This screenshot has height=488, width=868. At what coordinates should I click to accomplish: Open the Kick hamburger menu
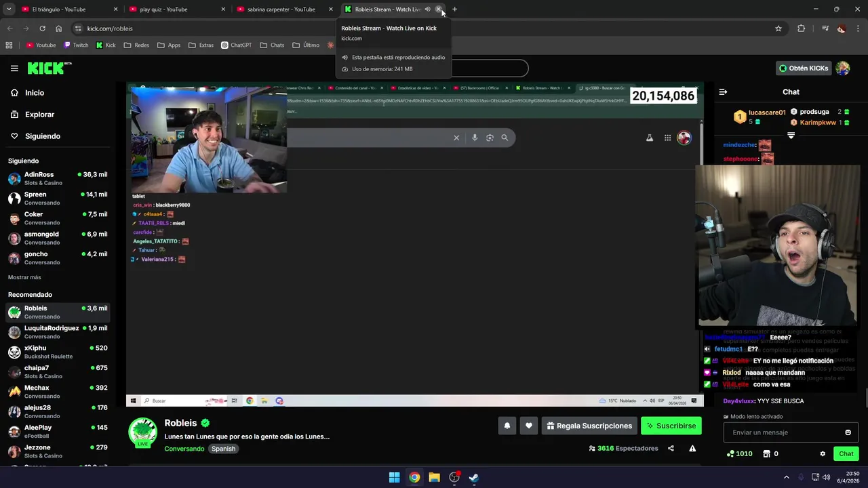(14, 68)
